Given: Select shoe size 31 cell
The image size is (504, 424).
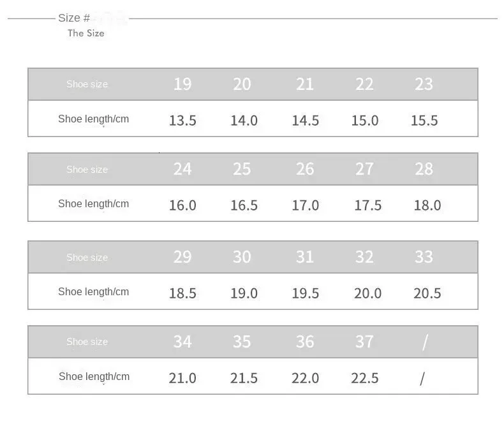Looking at the screenshot, I should tap(305, 257).
